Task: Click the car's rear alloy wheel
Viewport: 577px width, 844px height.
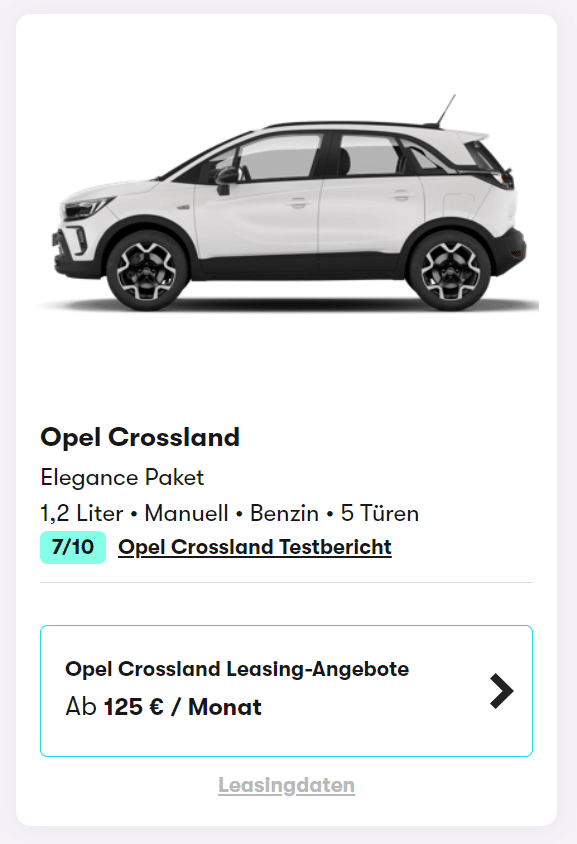Action: point(450,271)
